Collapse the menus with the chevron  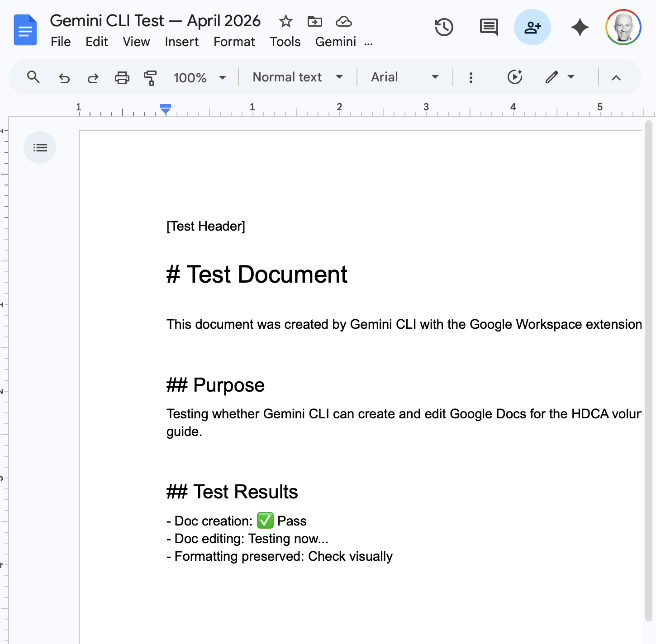pos(616,77)
